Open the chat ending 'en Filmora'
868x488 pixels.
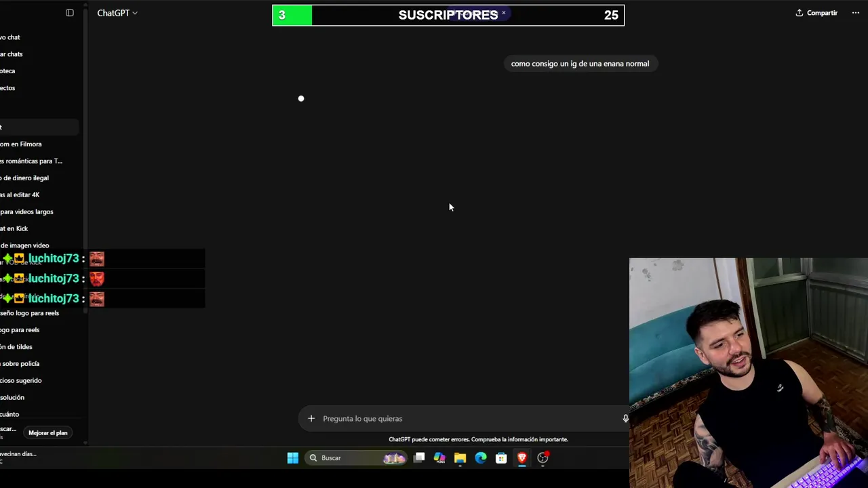(22, 144)
